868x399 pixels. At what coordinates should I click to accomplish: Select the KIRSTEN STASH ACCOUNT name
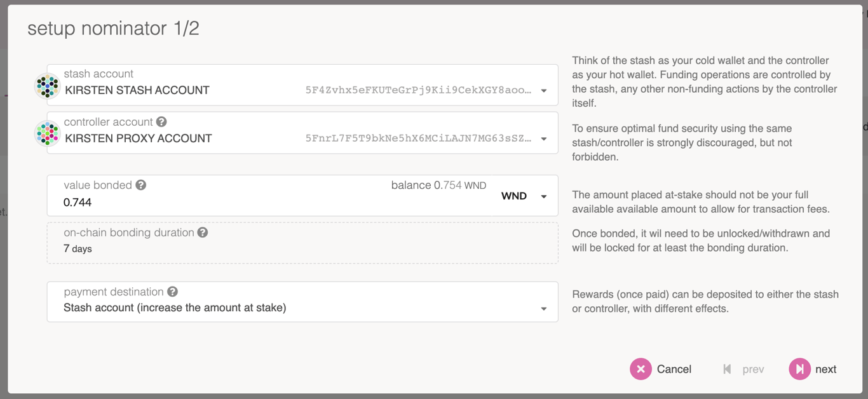click(x=137, y=90)
